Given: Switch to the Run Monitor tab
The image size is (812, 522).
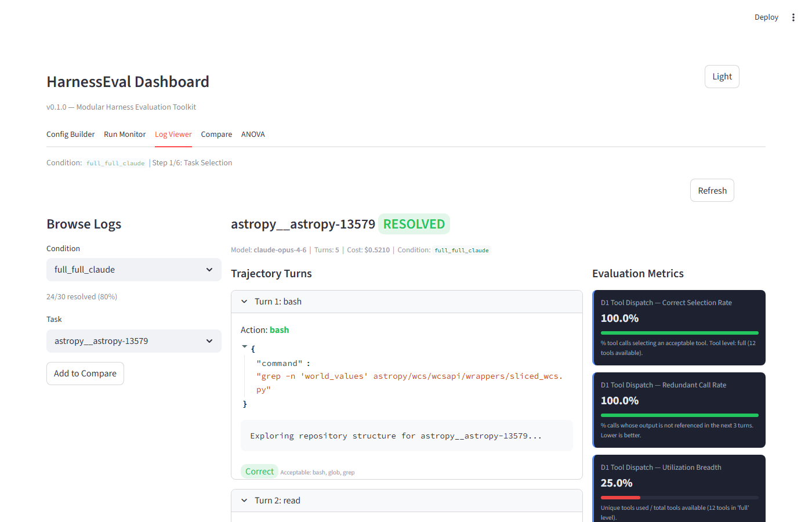Looking at the screenshot, I should pyautogui.click(x=124, y=134).
